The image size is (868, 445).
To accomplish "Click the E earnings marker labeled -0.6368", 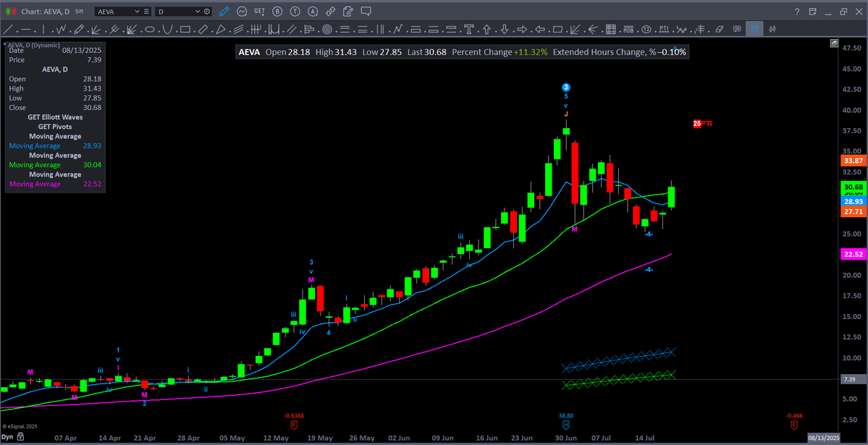I will 294,425.
